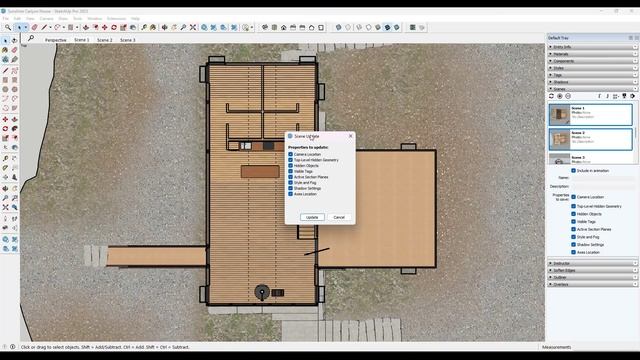The image size is (640, 360).
Task: Click the Add Scene plus icon
Action: click(x=560, y=96)
